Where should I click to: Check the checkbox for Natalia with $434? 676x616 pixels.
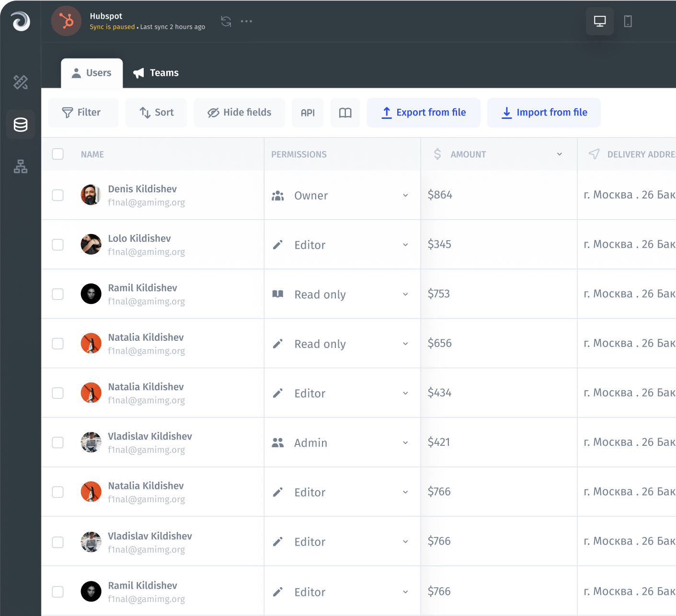coord(58,393)
